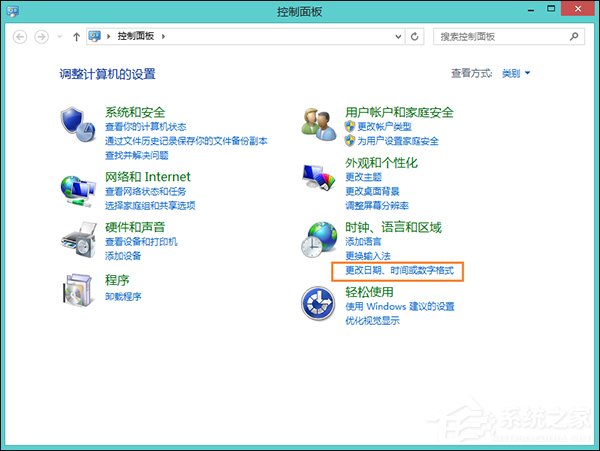Image resolution: width=600 pixels, height=451 pixels.
Task: Open 网络和 Internet category heading
Action: pos(148,176)
